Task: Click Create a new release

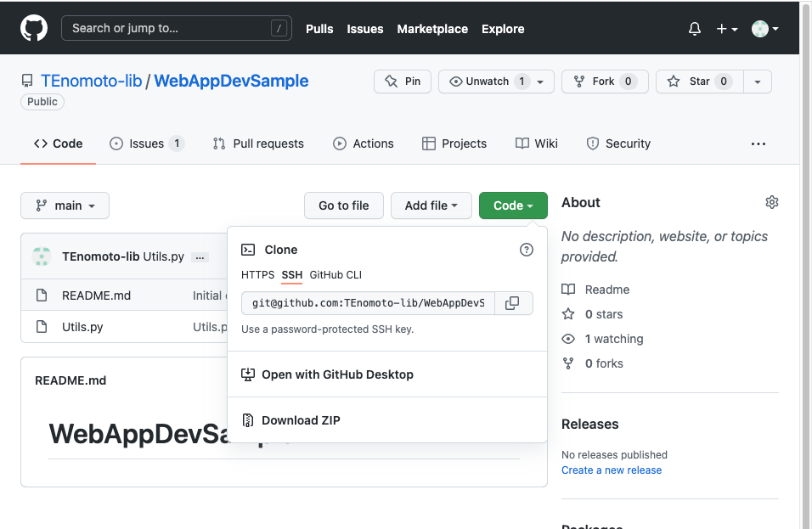Action: point(612,470)
